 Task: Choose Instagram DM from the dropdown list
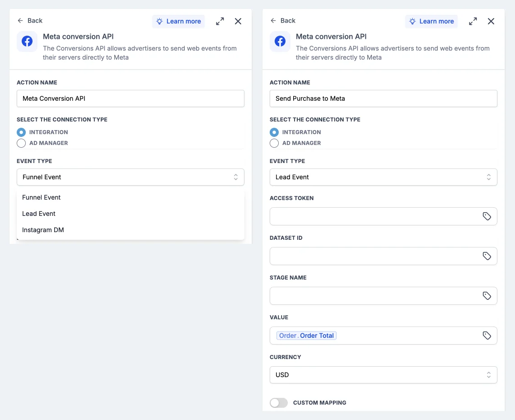131,230
